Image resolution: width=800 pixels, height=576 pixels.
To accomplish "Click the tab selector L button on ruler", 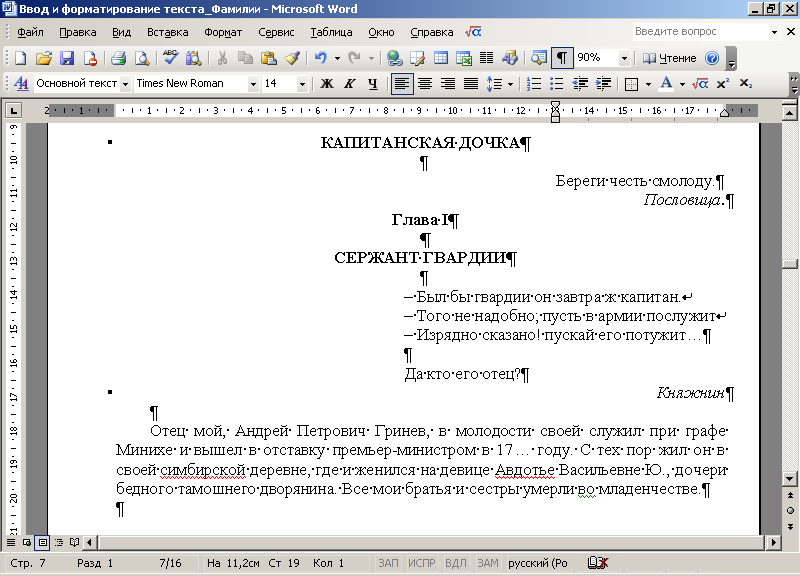I will 13,110.
